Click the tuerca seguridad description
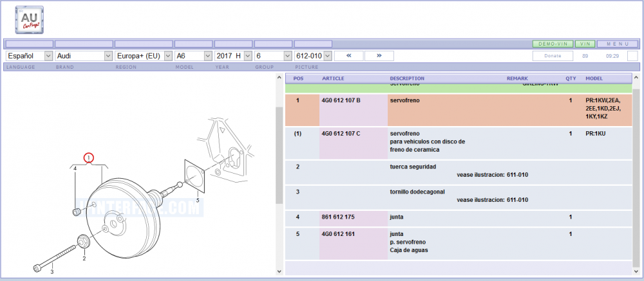This screenshot has height=281, width=644. (413, 167)
